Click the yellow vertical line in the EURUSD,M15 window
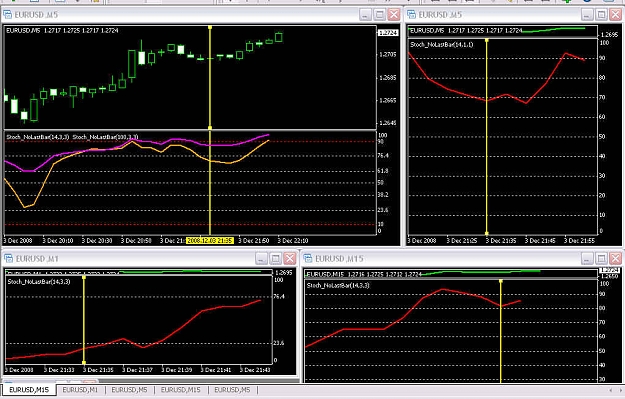This screenshot has height=399, width=625. tap(501, 331)
